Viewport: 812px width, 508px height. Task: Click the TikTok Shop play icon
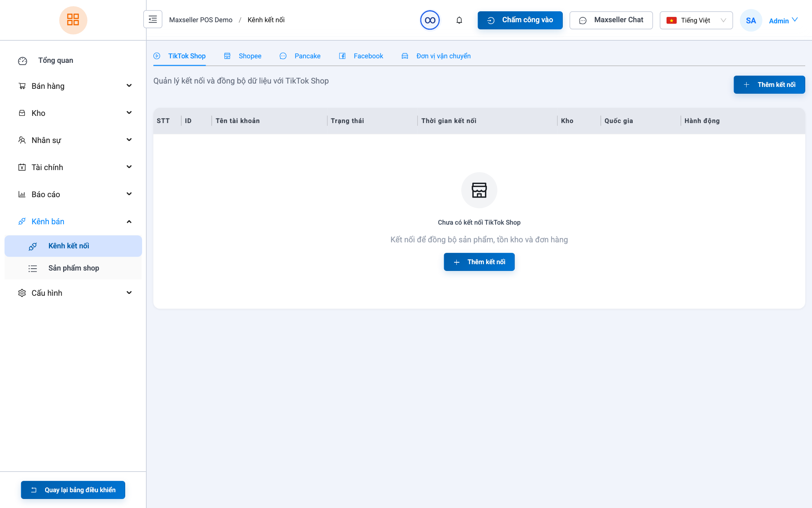(x=157, y=56)
